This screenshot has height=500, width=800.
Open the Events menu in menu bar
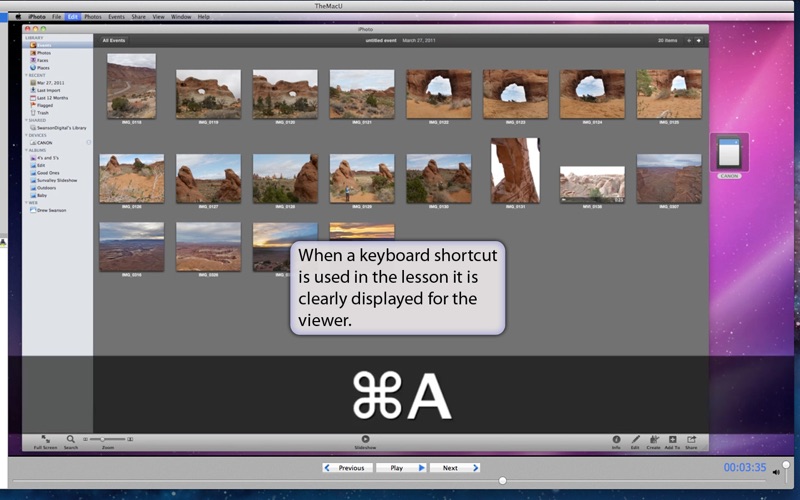click(x=116, y=17)
